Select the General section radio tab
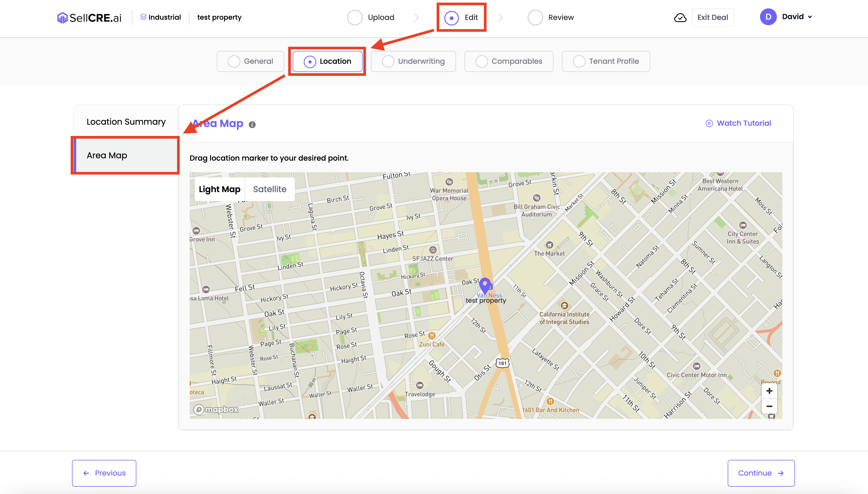Viewport: 868px width, 494px height. click(234, 61)
